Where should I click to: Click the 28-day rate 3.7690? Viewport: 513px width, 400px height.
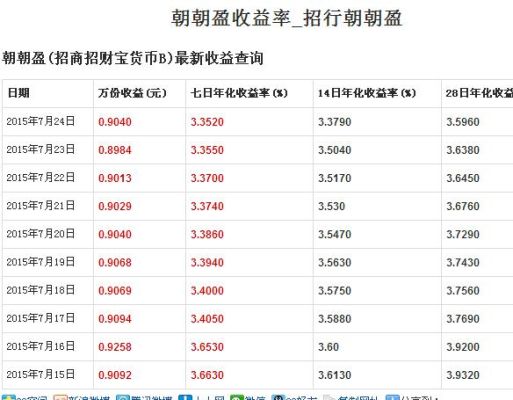463,319
